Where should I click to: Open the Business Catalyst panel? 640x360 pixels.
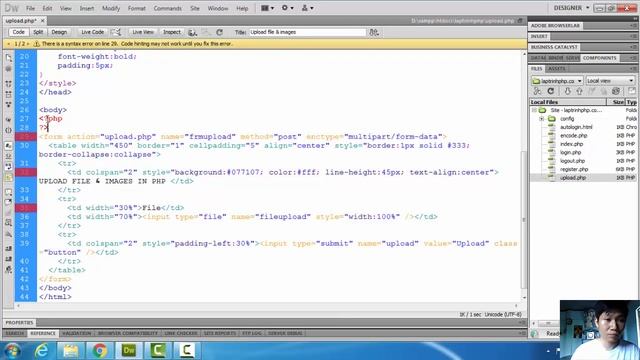point(554,47)
